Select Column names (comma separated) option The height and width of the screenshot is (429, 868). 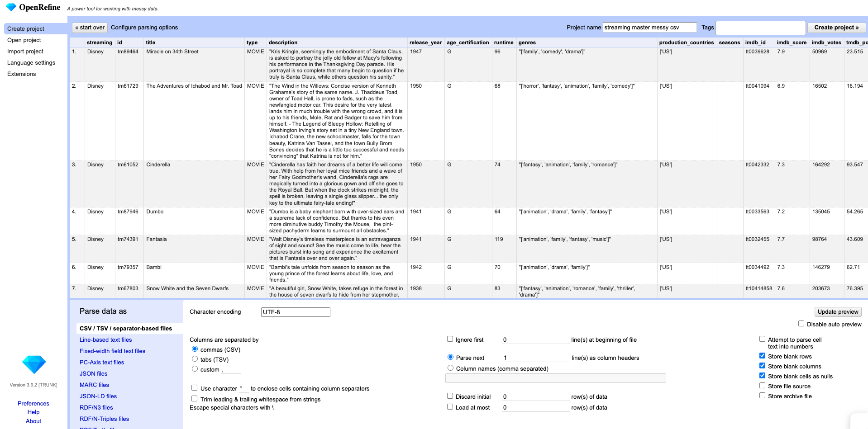(450, 368)
